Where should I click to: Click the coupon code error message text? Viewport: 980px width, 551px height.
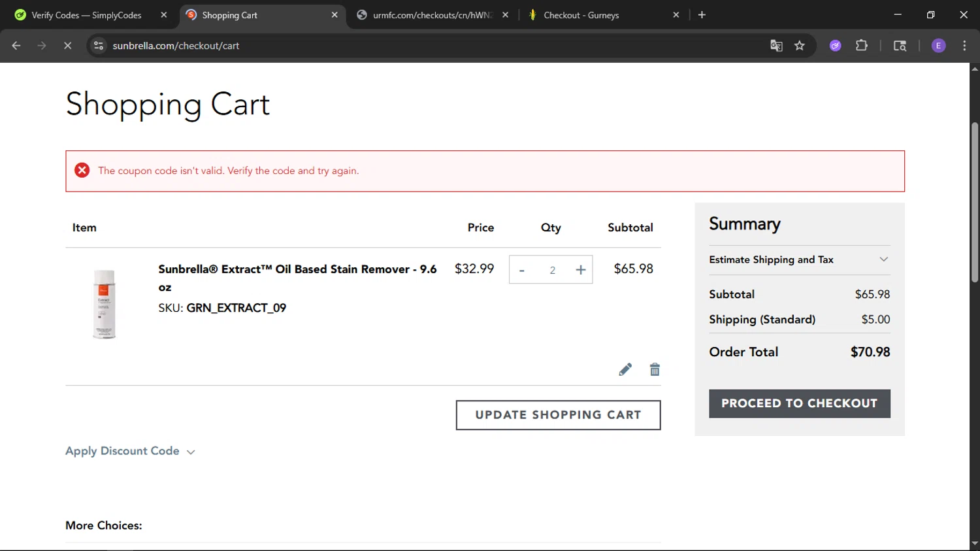point(229,171)
